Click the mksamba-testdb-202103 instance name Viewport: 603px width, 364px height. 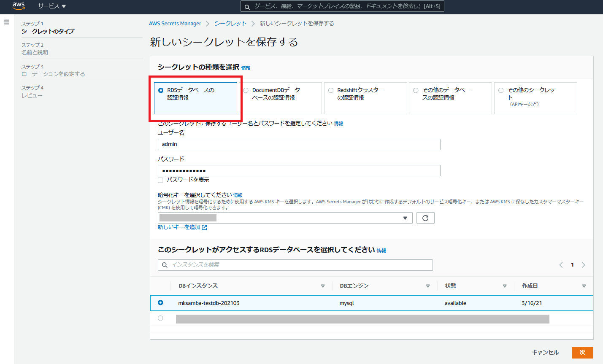[209, 303]
